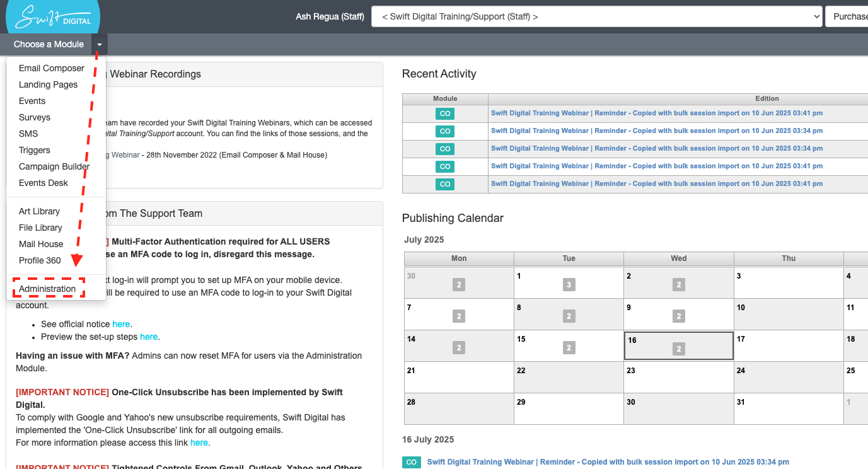Click the Mon column header in the calendar

(x=459, y=258)
